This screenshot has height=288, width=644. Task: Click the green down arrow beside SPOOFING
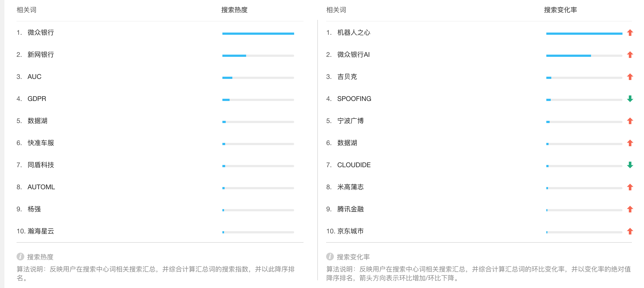(x=630, y=99)
